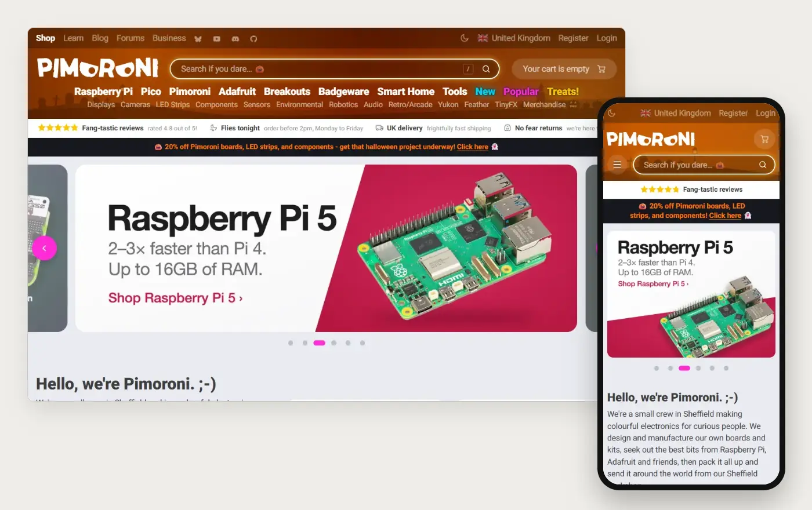The image size is (812, 510).
Task: Open the Tools category menu
Action: [455, 92]
